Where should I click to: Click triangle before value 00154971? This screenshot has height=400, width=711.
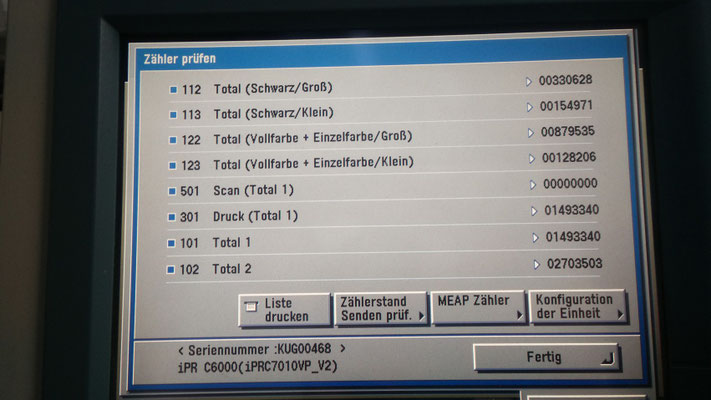pyautogui.click(x=529, y=107)
